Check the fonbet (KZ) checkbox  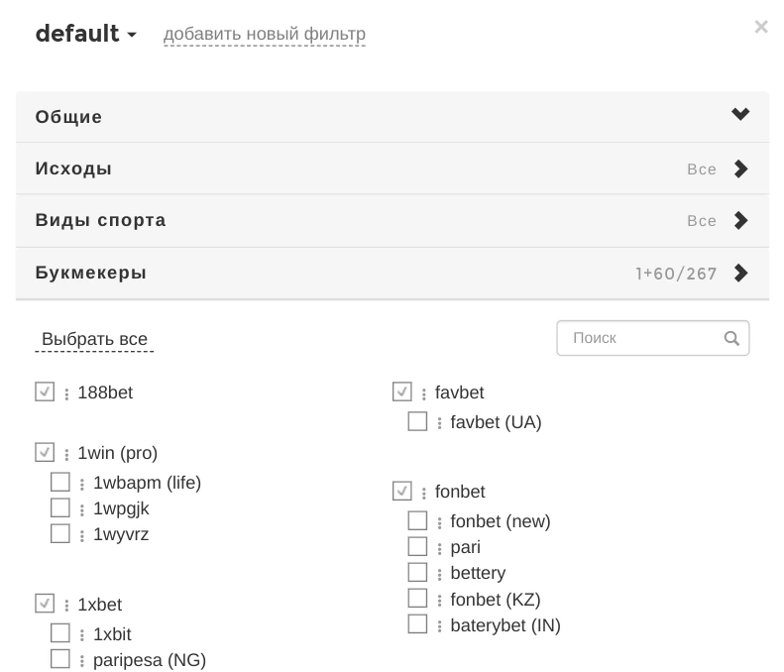tap(417, 599)
